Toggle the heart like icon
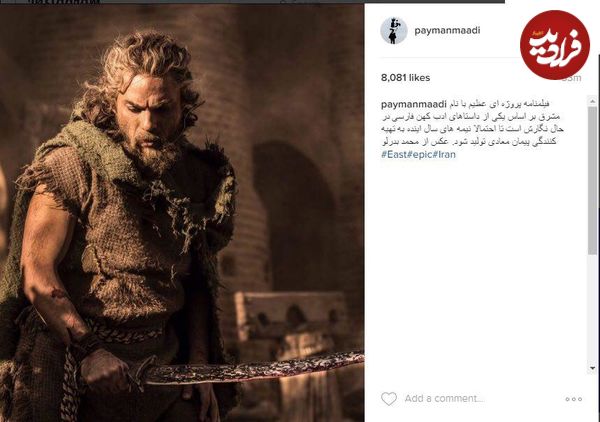The height and width of the screenshot is (422, 600). click(389, 399)
